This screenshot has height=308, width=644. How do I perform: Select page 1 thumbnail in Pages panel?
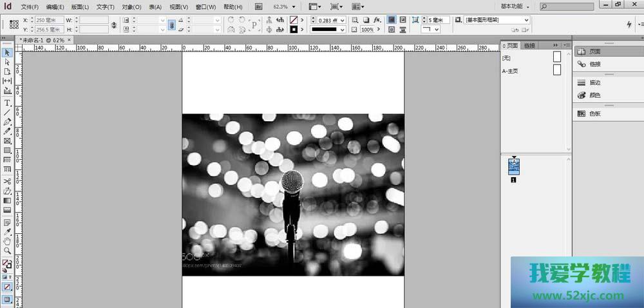pos(514,166)
